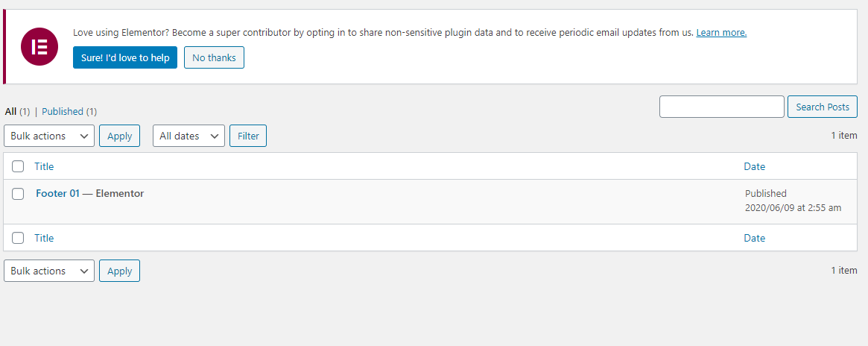Screen dimensions: 868x346
Task: Select the Footer 01 row checkbox
Action: pos(18,194)
